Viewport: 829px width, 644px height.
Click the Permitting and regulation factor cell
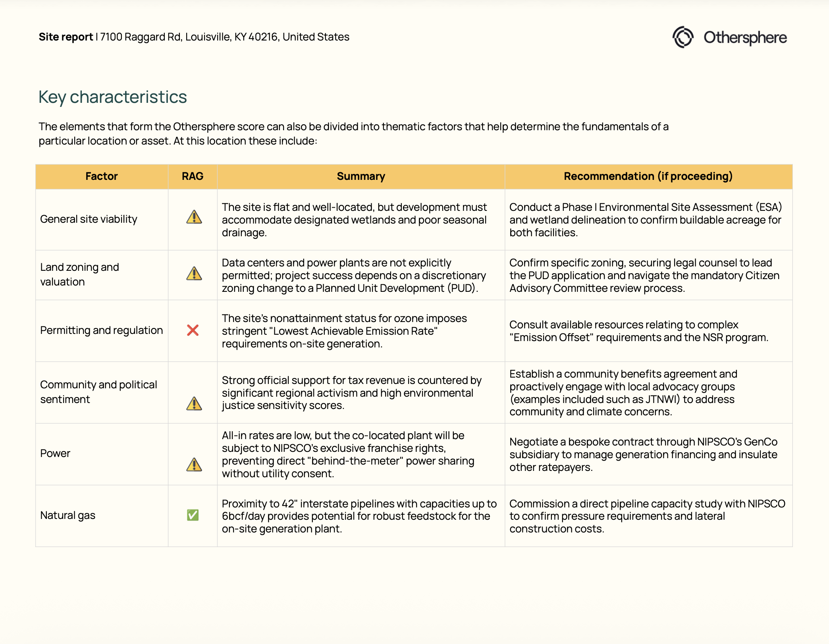pos(101,330)
